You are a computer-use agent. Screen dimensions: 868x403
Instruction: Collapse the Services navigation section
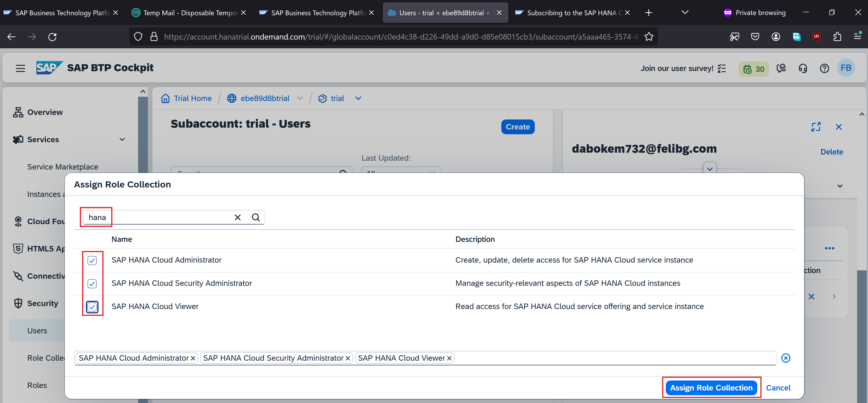pyautogui.click(x=122, y=139)
